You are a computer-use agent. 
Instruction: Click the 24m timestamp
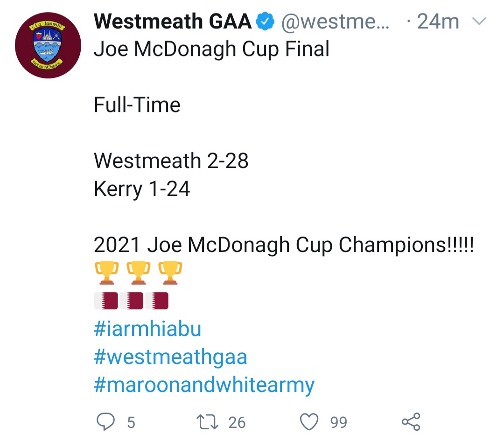(438, 21)
